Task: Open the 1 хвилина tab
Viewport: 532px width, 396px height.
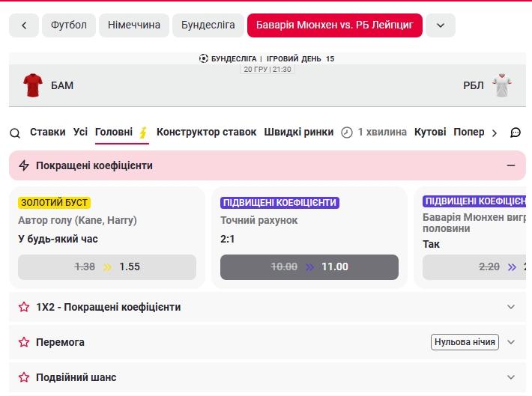Action: 382,132
